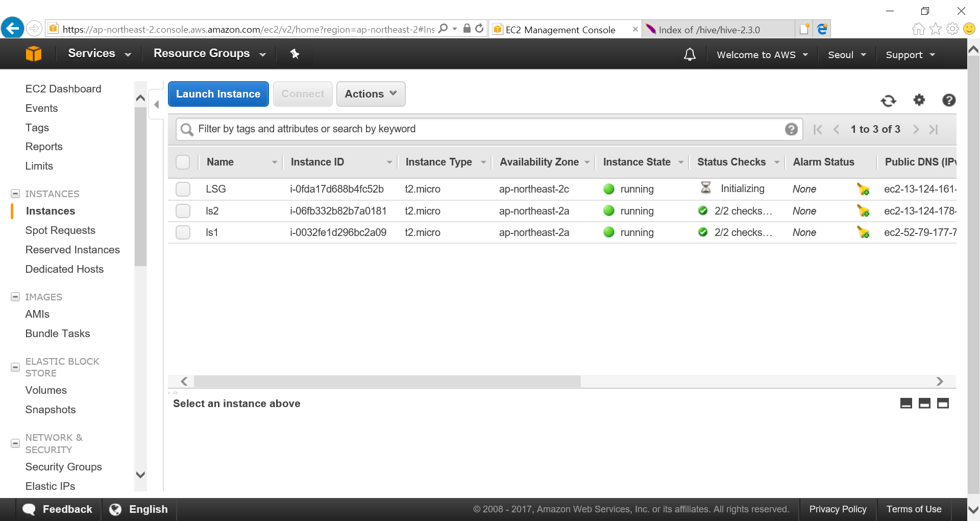Image resolution: width=980 pixels, height=521 pixels.
Task: Open browser tools gear icon
Action: pos(952,29)
